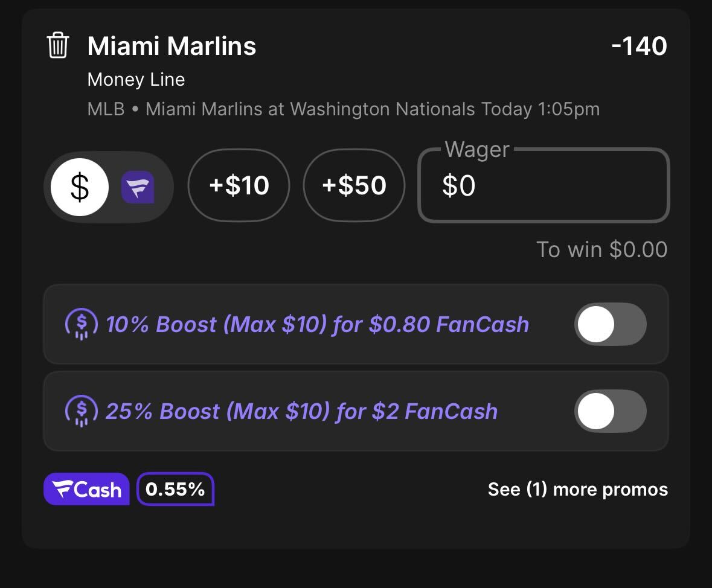712x588 pixels.
Task: Tap the FCash badge
Action: tap(86, 489)
